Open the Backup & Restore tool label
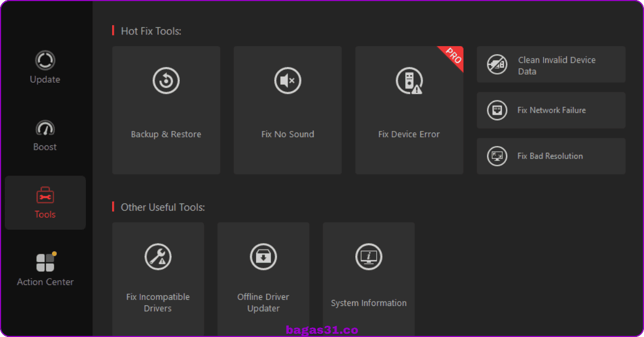Screen dimensions: 644x337 point(166,135)
